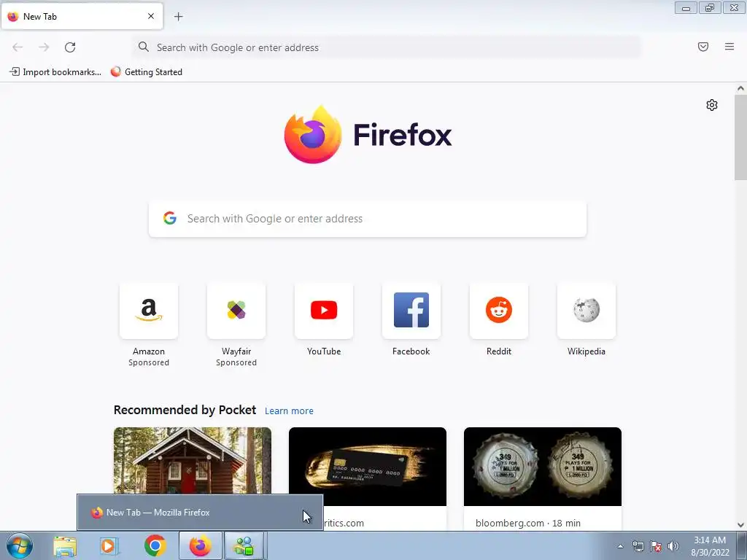Launch Google Chrome from taskbar
747x560 pixels.
[x=155, y=545]
